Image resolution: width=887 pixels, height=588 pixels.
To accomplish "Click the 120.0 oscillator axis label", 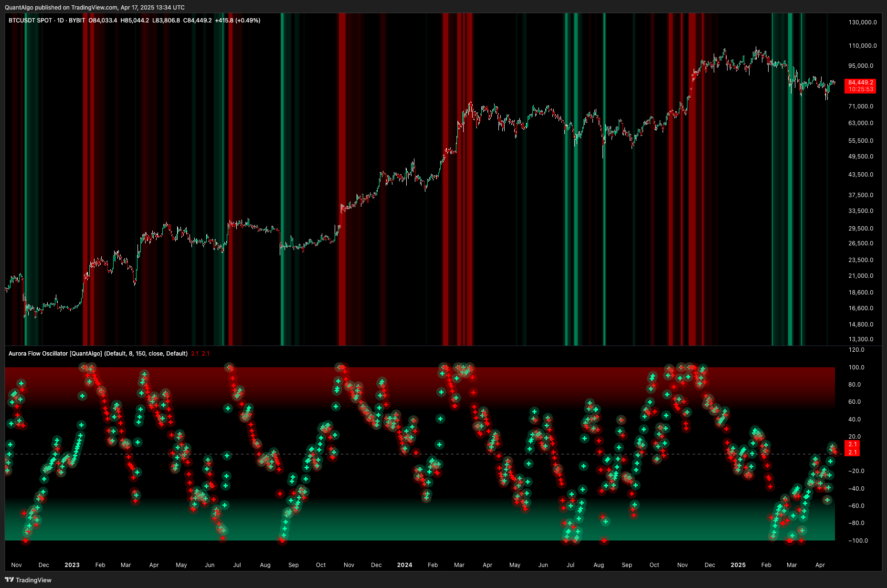I will click(856, 350).
